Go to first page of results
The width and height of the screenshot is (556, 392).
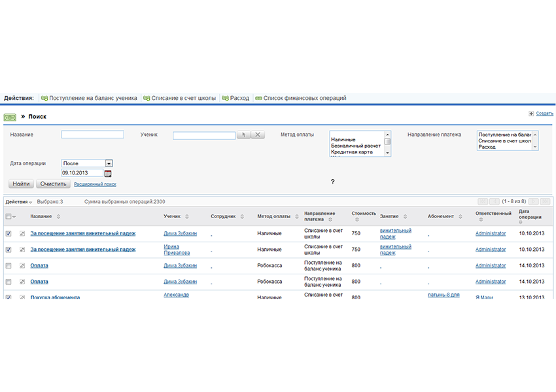pos(483,201)
